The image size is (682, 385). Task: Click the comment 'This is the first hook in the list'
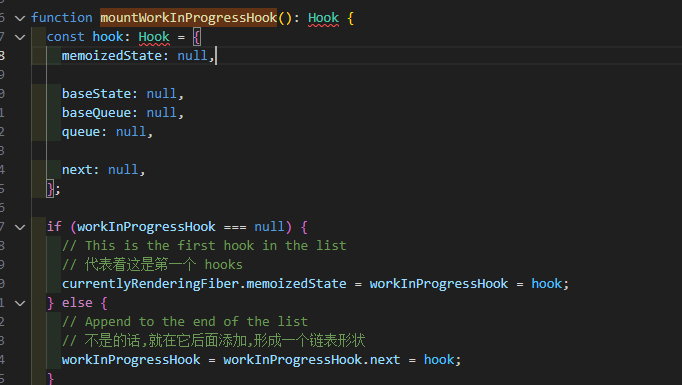coord(204,246)
